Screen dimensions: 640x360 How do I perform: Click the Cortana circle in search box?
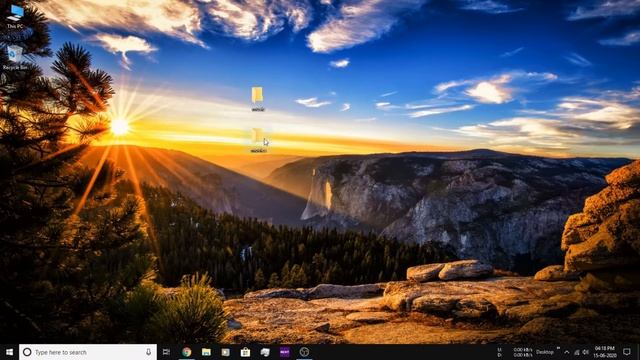coord(27,352)
